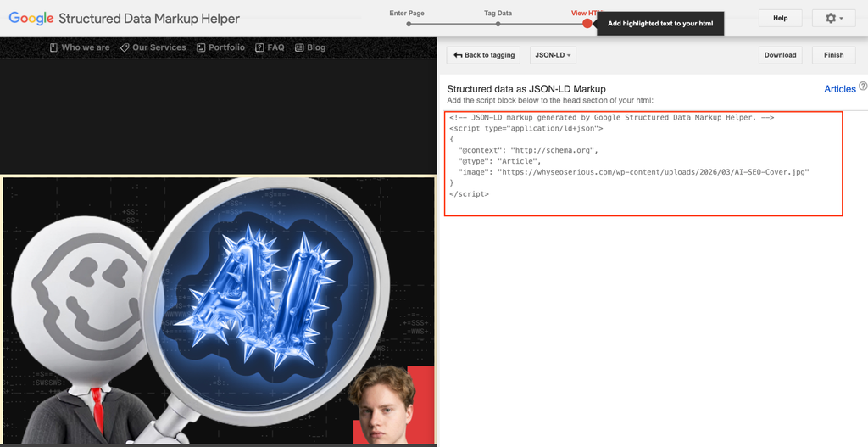The height and width of the screenshot is (447, 868).
Task: Click the Structured data as JSON-LD Markup heading
Action: point(526,88)
